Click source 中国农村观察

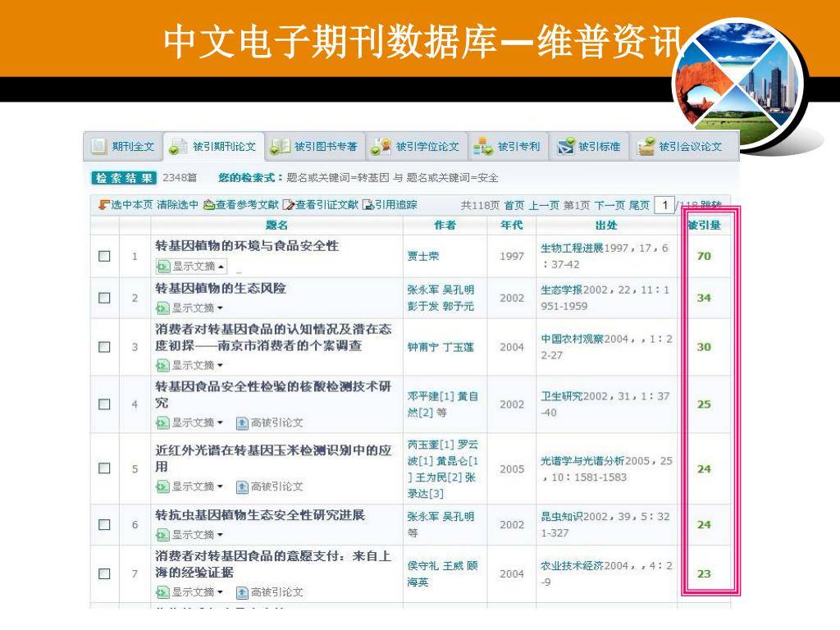[572, 339]
